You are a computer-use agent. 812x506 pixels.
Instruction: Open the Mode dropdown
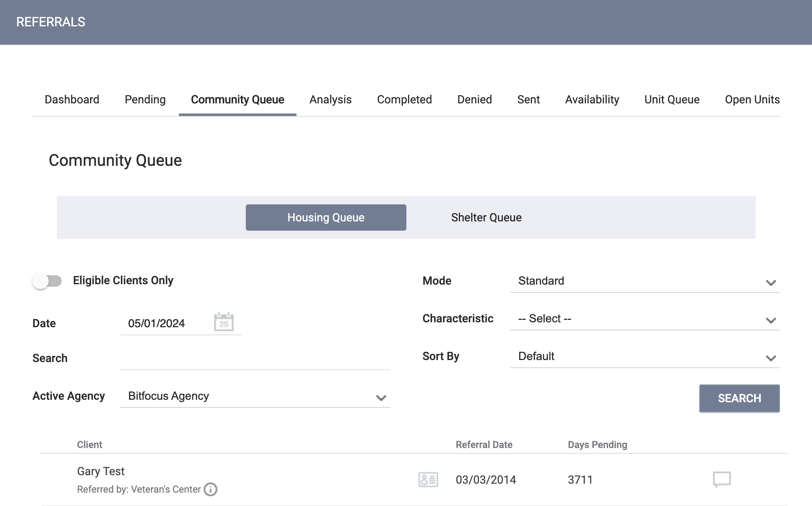(644, 281)
